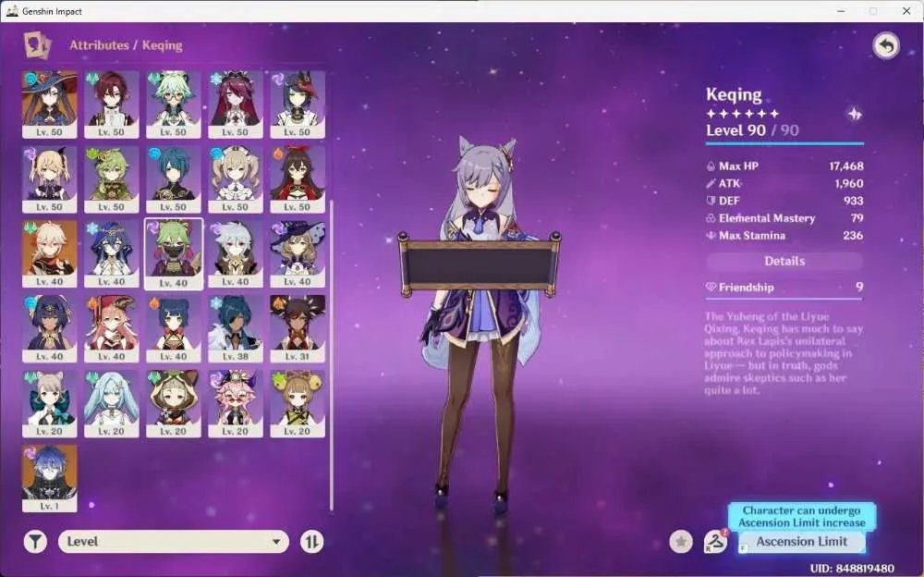Image resolution: width=924 pixels, height=577 pixels.
Task: Select the Lv. 31 character portrait
Action: coord(298,328)
